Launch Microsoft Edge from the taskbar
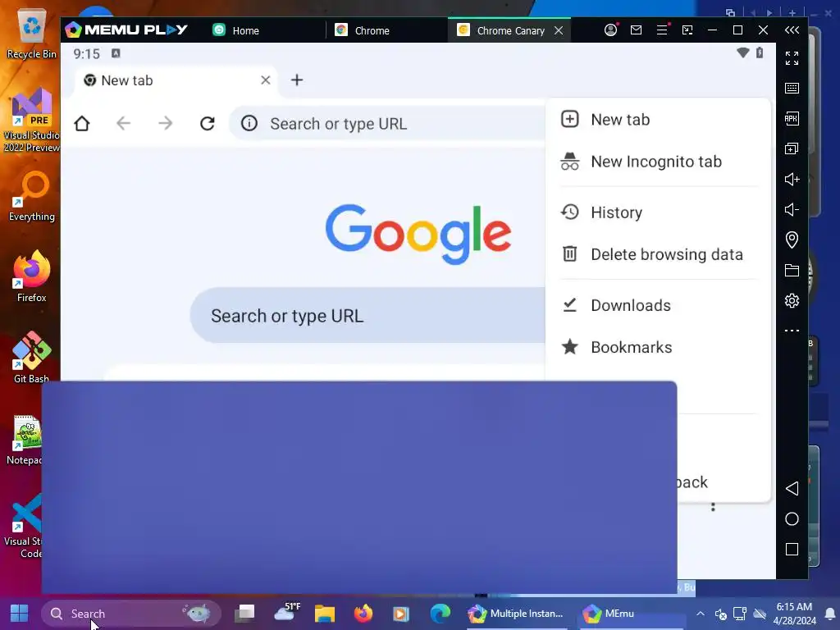The image size is (840, 630). [x=441, y=614]
